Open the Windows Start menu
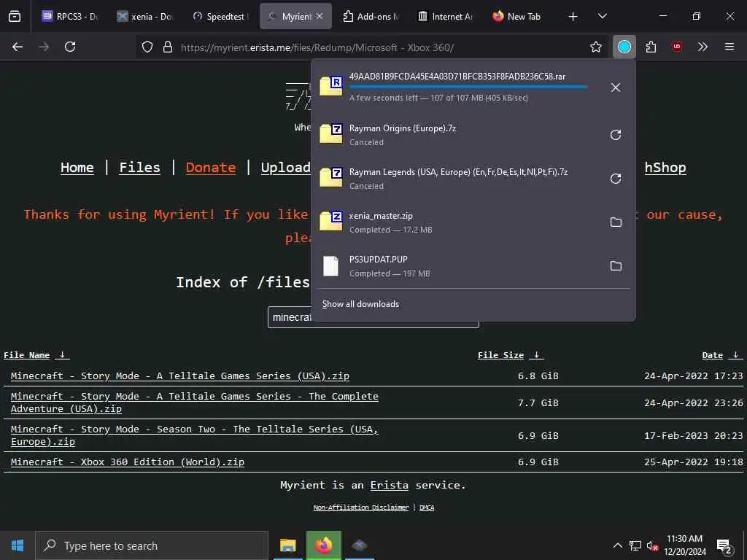This screenshot has height=560, width=747. click(18, 545)
